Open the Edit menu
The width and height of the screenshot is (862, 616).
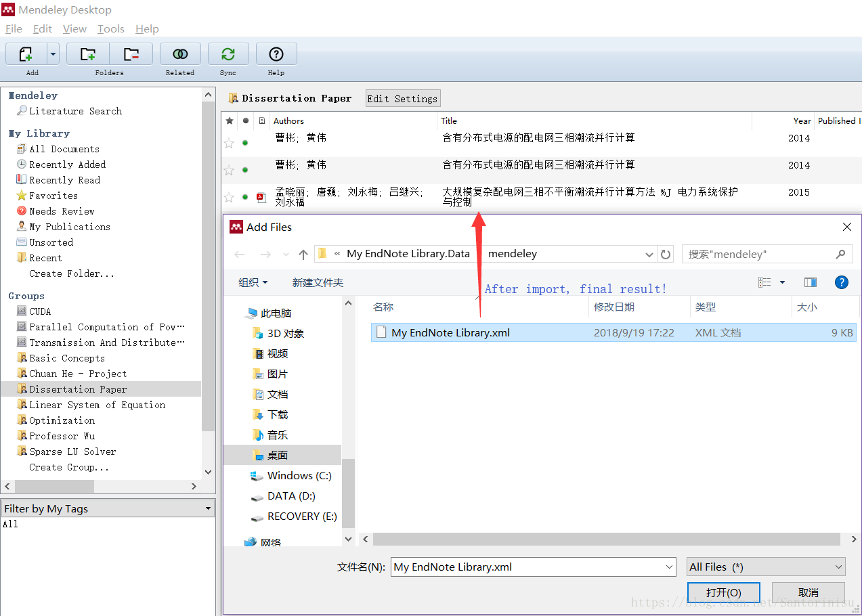43,28
